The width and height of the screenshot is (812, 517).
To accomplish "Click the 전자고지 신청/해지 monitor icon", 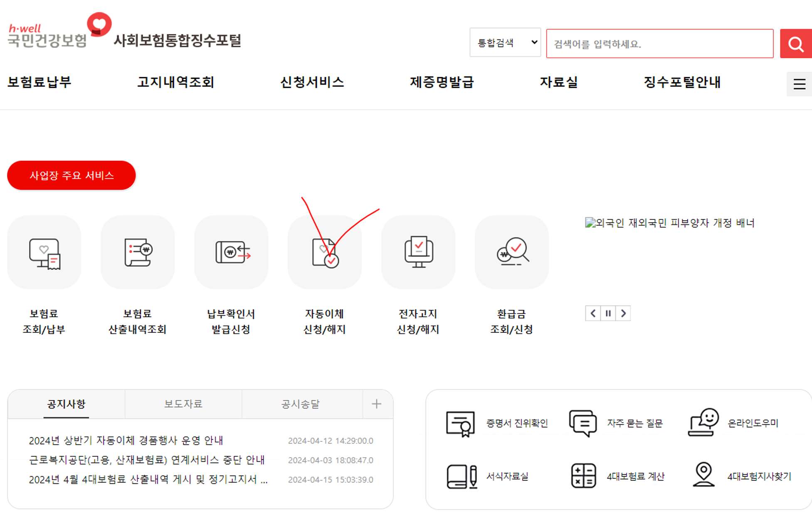I will pos(418,252).
